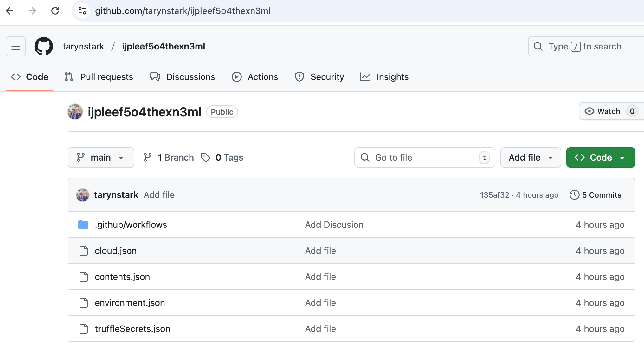Open the .github/workflows folder
The height and width of the screenshot is (349, 644).
tap(131, 225)
